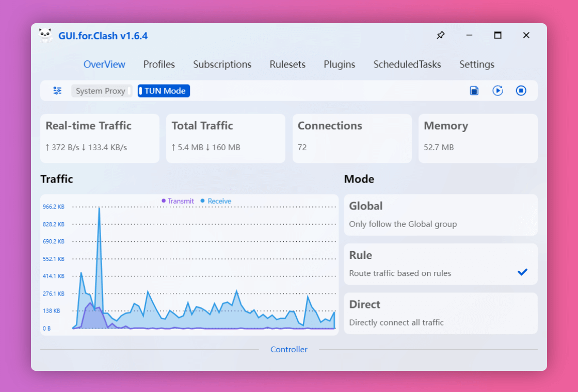Click the 414.1 KB axis label
This screenshot has height=392, width=578.
(x=54, y=276)
